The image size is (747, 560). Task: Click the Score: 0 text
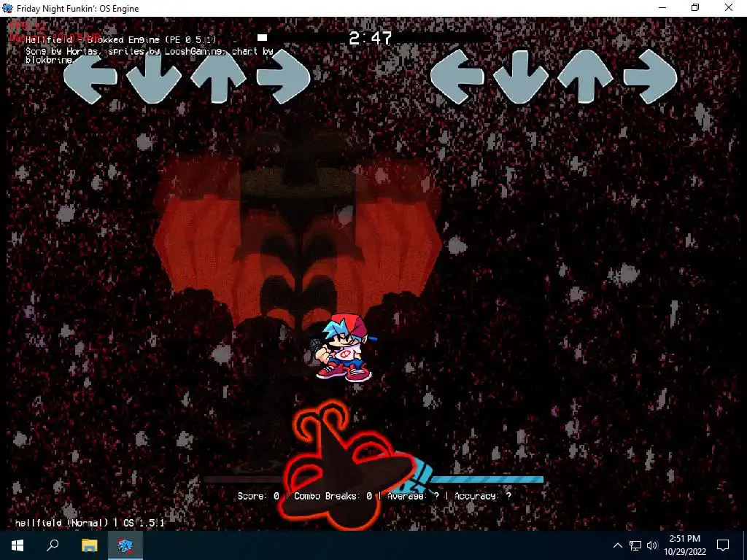tap(258, 496)
